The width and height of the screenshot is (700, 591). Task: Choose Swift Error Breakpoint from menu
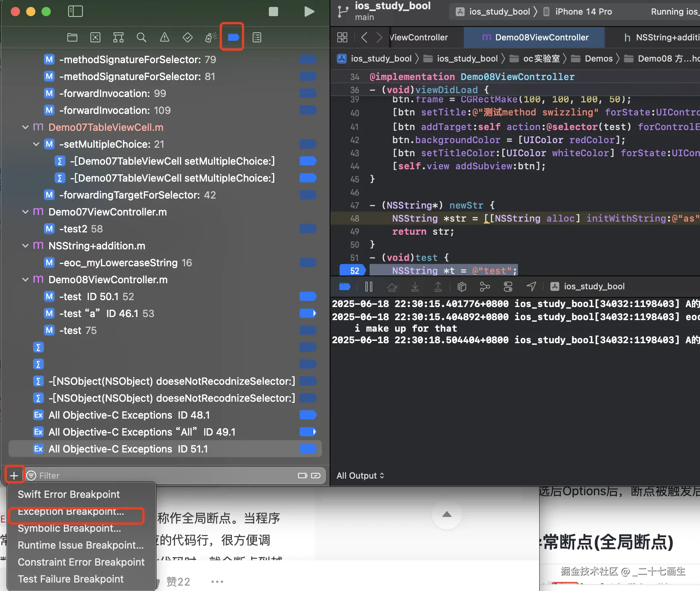69,494
